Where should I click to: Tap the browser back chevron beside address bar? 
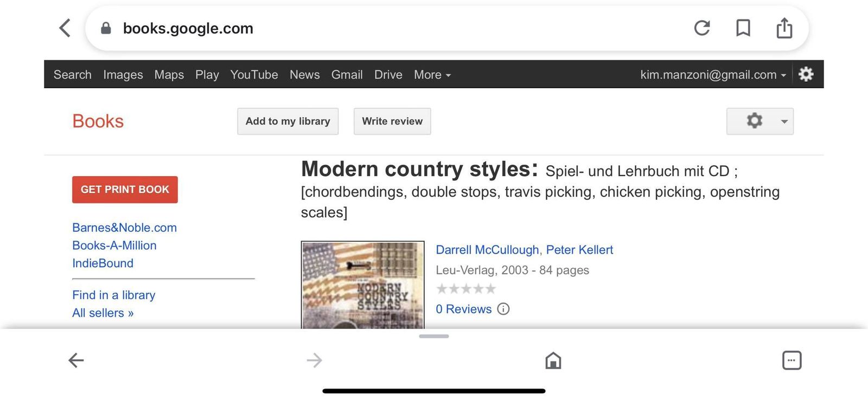point(65,28)
